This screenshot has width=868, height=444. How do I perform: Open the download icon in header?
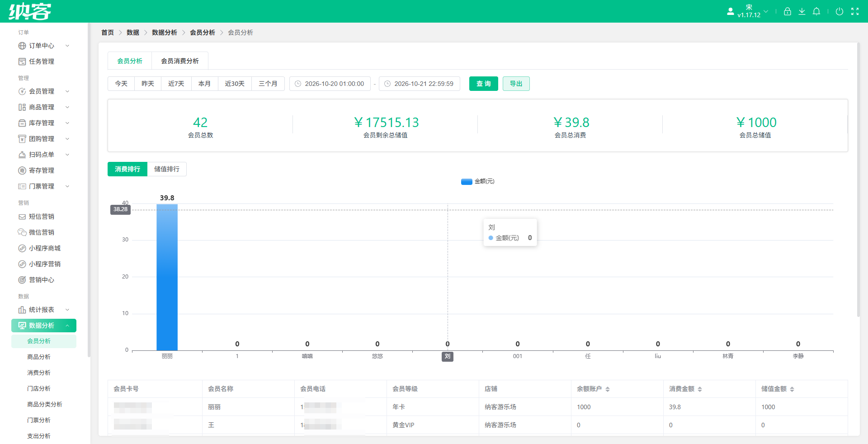[802, 11]
